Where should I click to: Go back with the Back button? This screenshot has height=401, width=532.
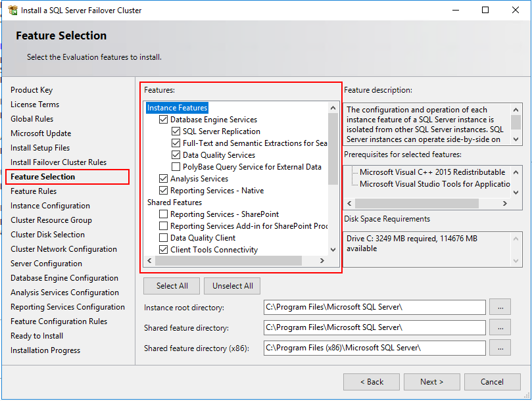372,382
